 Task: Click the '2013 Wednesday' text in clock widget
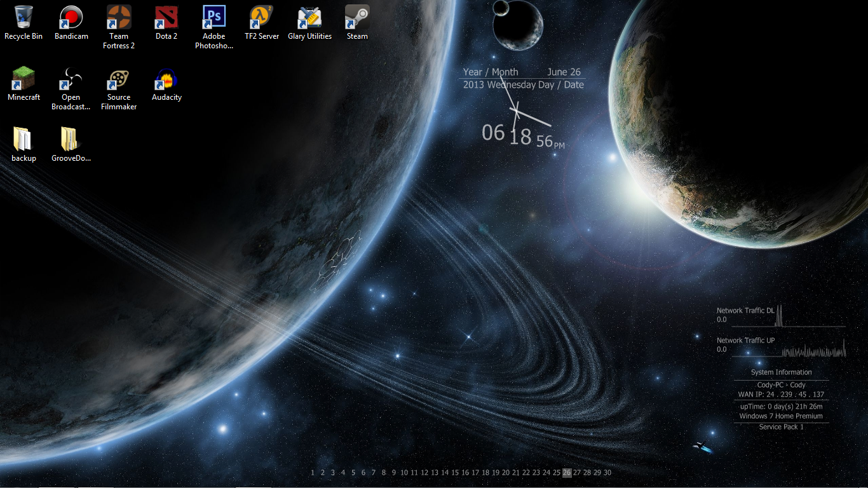point(499,85)
